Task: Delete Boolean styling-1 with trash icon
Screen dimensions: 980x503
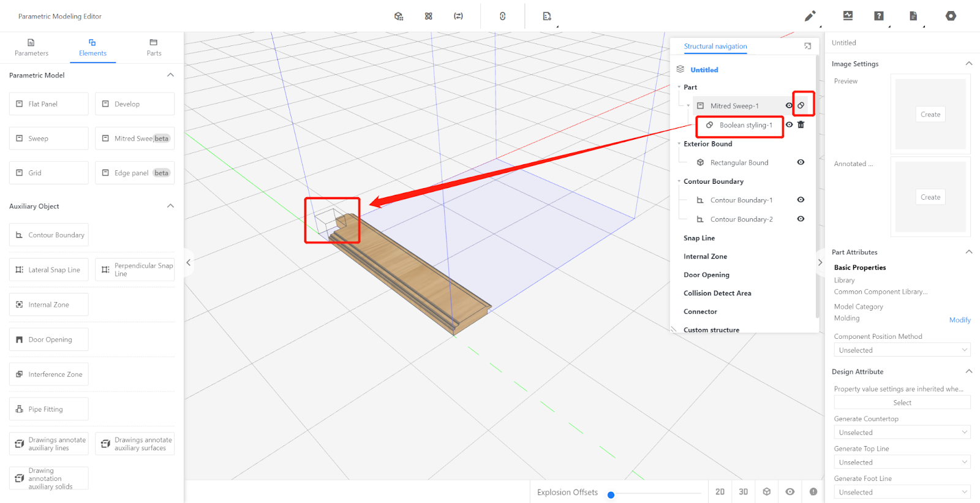Action: (x=801, y=124)
